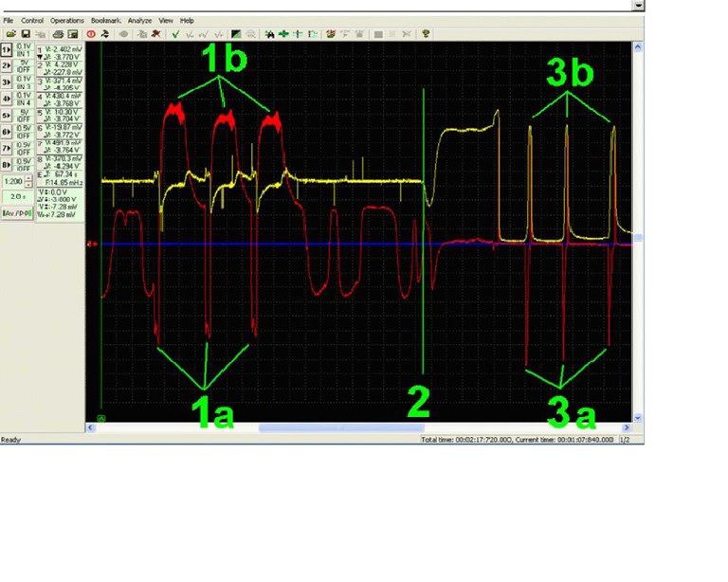Screen dimensions: 728x582
Task: Click the green-black contrast square icon
Action: click(236, 34)
